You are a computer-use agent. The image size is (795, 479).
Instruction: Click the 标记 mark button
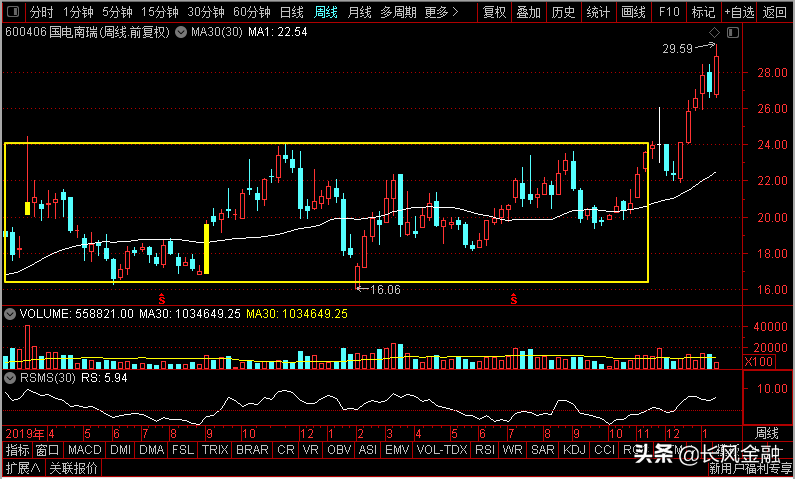coord(703,12)
